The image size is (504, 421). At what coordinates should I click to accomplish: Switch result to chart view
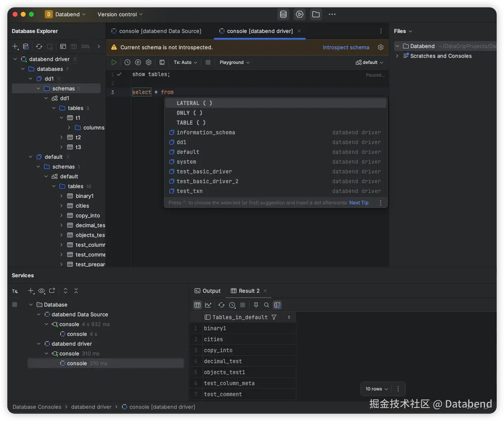pos(208,305)
